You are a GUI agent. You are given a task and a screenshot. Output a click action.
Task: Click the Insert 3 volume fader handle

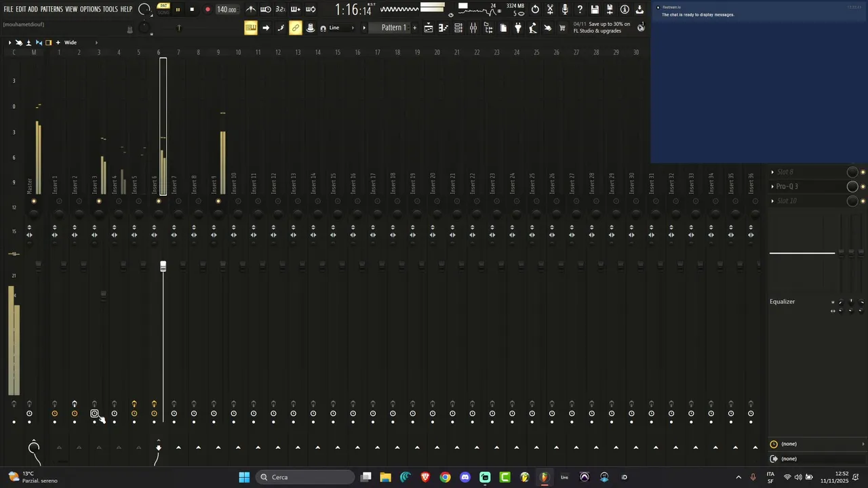[x=103, y=295]
